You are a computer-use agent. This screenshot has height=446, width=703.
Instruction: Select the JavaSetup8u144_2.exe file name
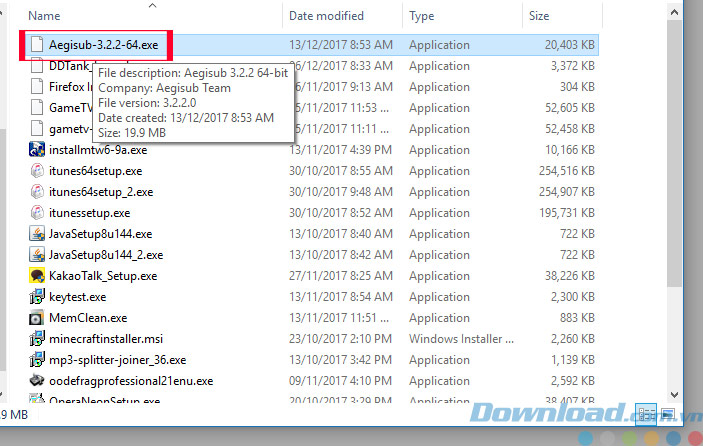pos(105,255)
